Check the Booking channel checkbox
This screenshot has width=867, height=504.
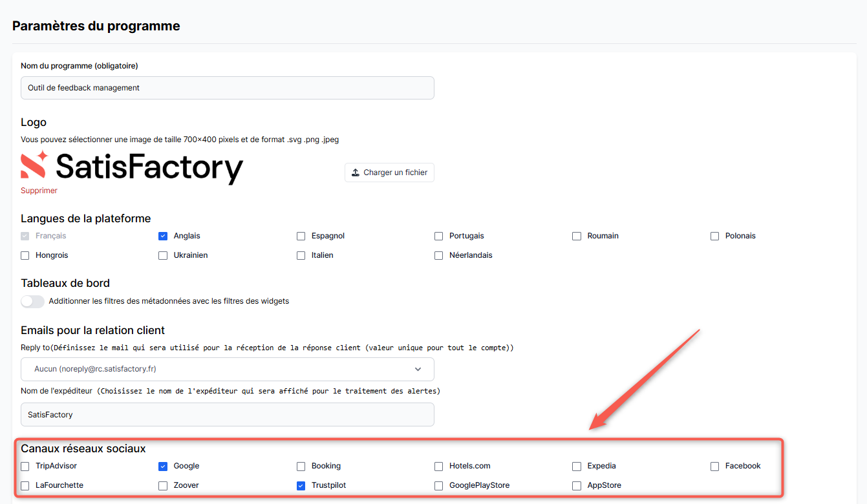tap(301, 467)
